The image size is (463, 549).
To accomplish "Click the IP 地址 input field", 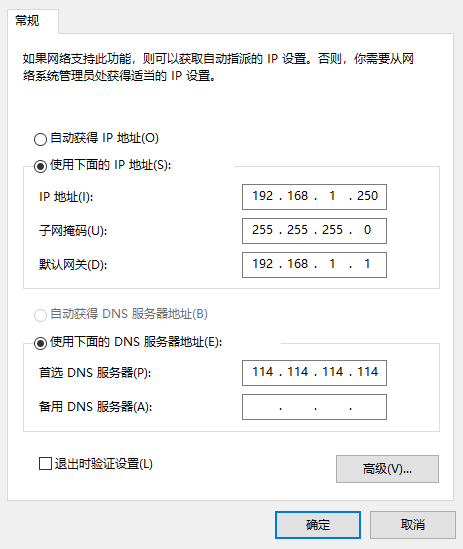I will pos(315,197).
